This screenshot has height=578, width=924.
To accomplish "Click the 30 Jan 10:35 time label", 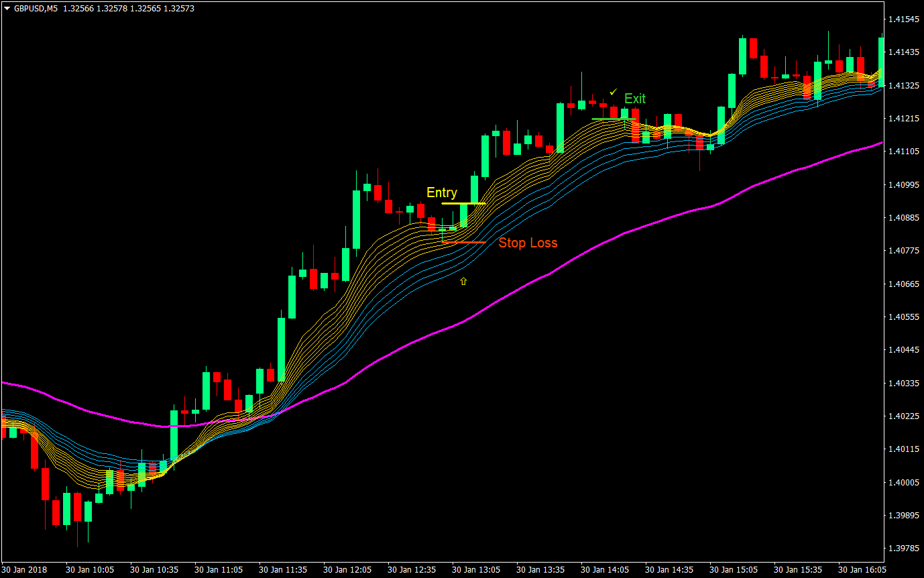I will point(154,570).
